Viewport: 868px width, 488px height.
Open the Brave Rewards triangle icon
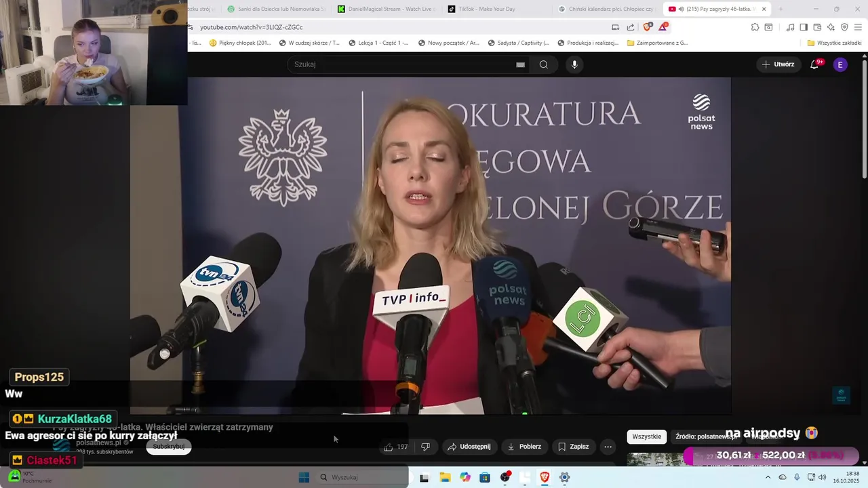click(x=663, y=27)
